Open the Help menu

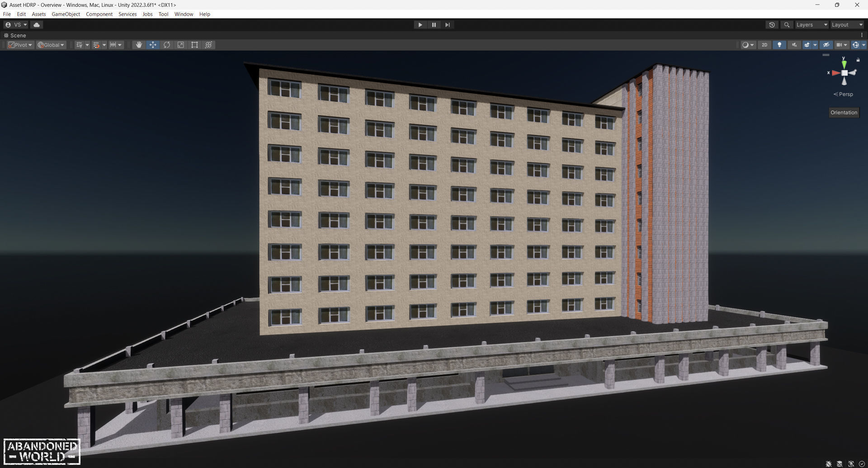pyautogui.click(x=204, y=14)
